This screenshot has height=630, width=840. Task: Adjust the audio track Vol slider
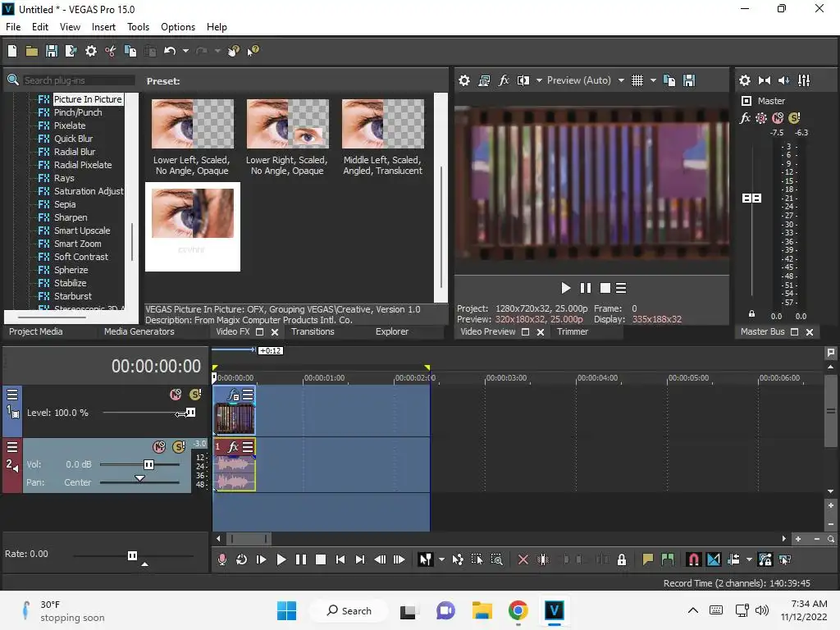(x=149, y=464)
